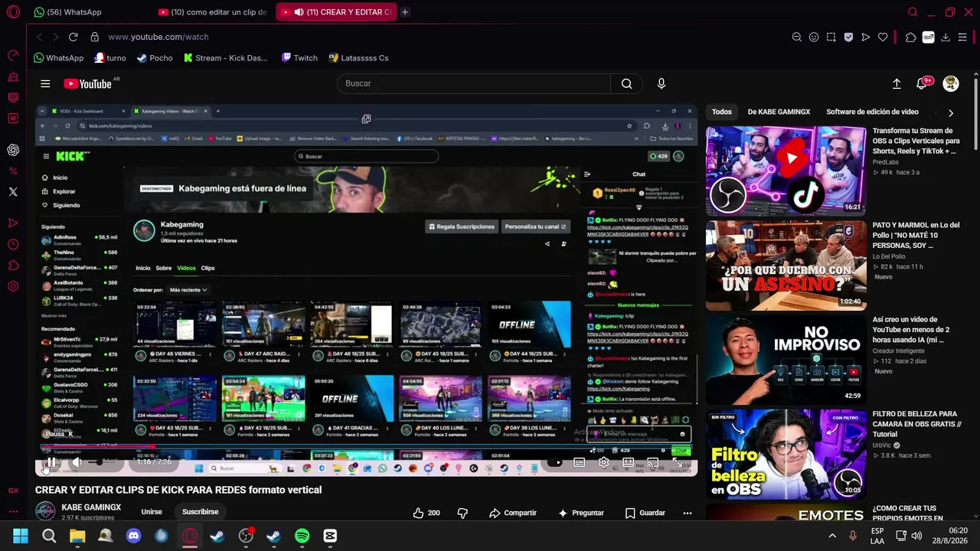Toggle autoplay switch in the player
Image resolution: width=980 pixels, height=551 pixels.
click(555, 462)
